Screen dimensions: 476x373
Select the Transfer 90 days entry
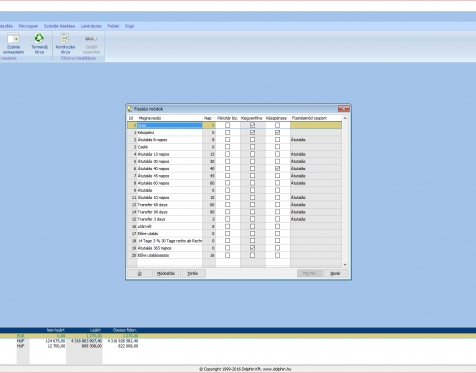[x=170, y=212]
